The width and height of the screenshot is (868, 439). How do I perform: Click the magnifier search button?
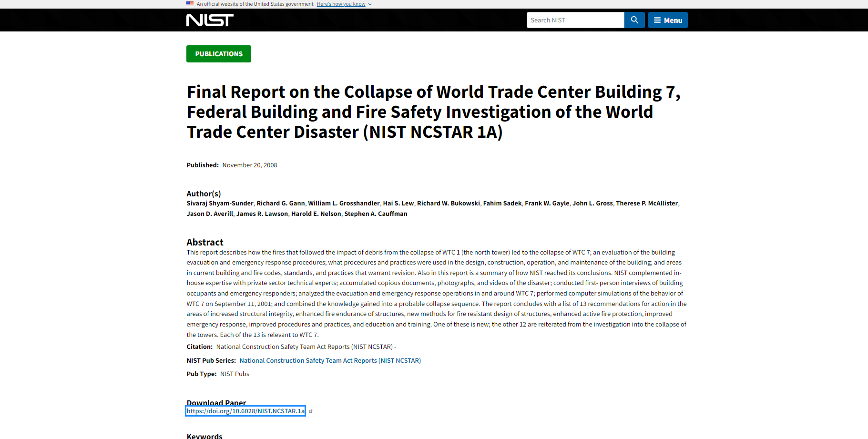[634, 20]
